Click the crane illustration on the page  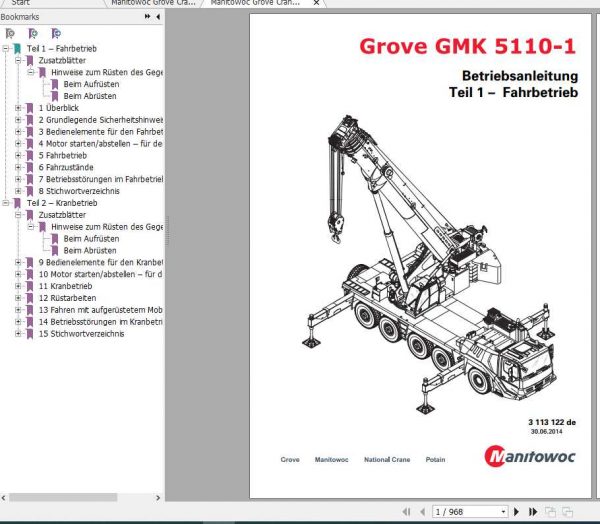(429, 264)
